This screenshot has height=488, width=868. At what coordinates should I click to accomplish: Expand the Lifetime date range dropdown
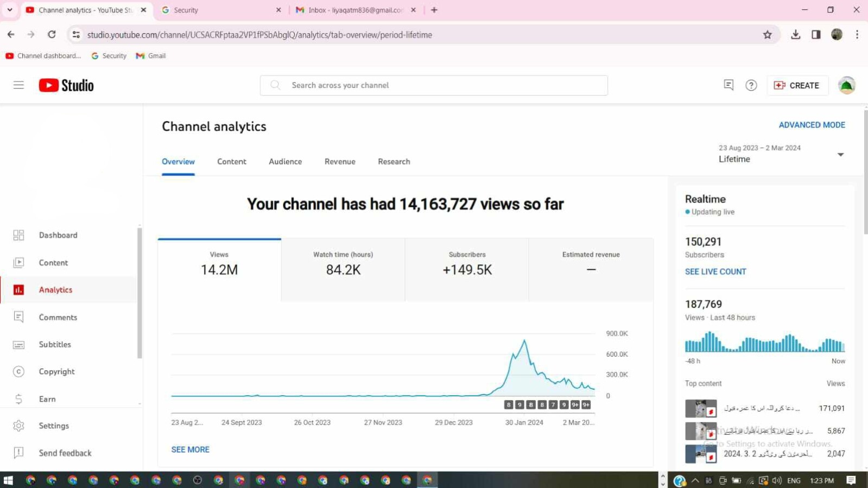pos(840,155)
